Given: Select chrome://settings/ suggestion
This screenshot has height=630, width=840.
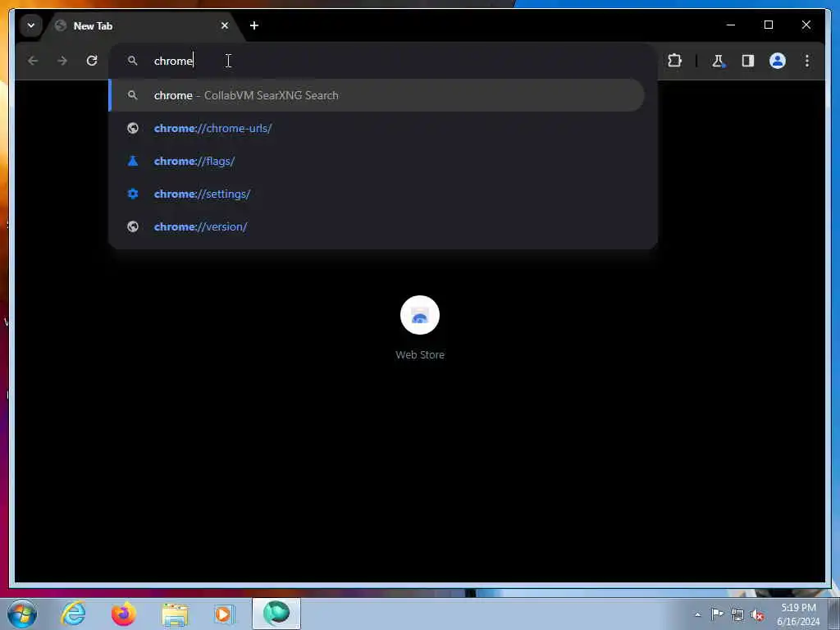Looking at the screenshot, I should point(377,194).
